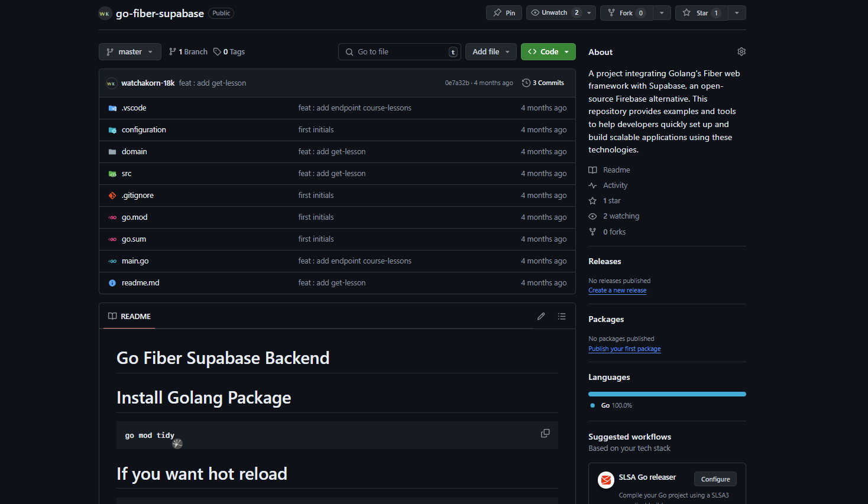This screenshot has height=504, width=868.
Task: Click the readme.md info icon
Action: (112, 283)
